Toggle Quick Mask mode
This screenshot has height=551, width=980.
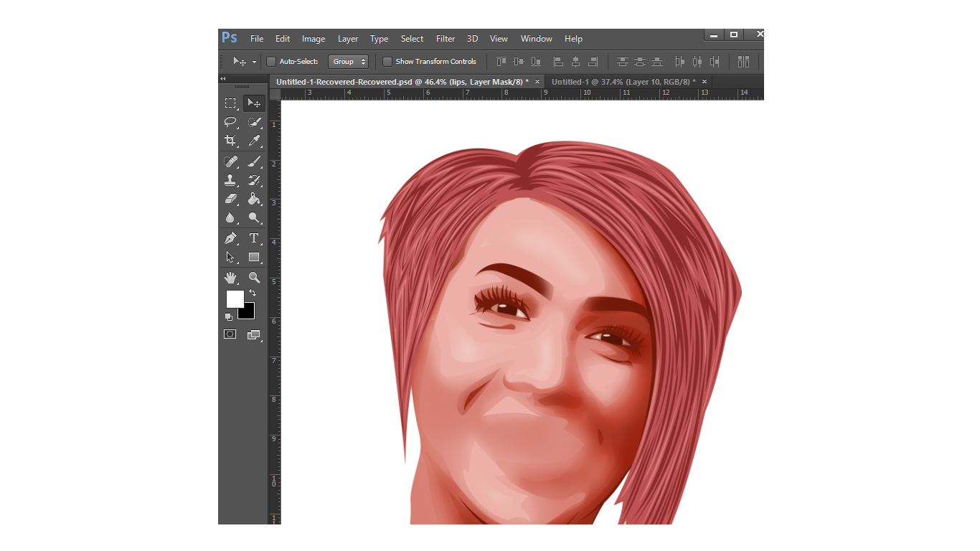click(230, 334)
